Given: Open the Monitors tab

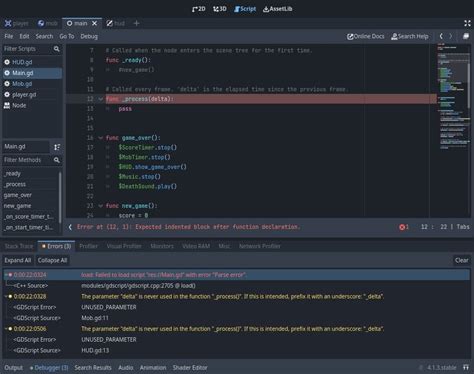Looking at the screenshot, I should click(162, 246).
